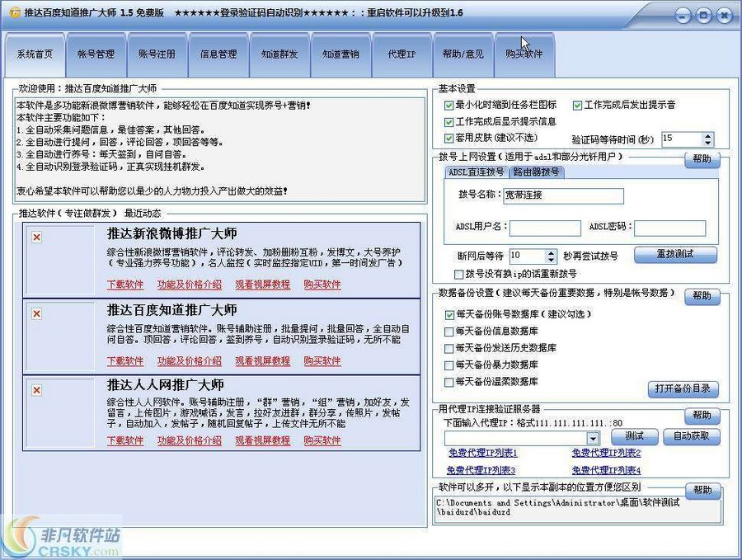Screen dimensions: 742x560
Task: Open 免费代理IP列表2 link
Action: pos(606,454)
